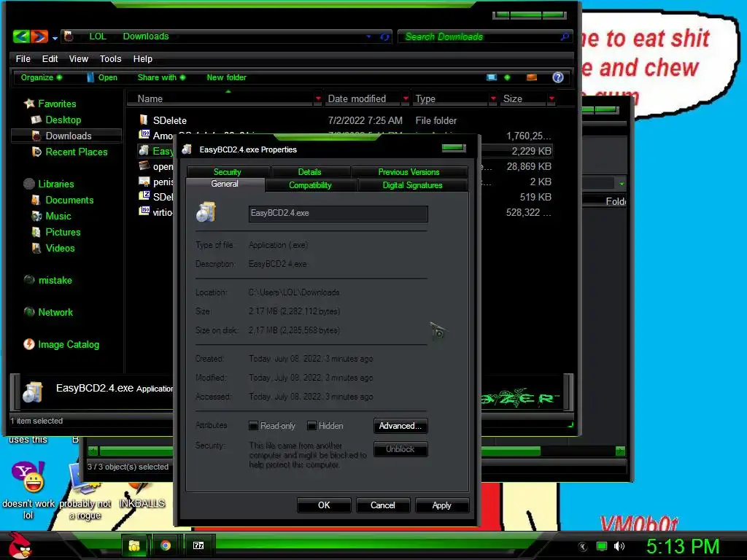This screenshot has height=560, width=747.
Task: Toggle the preview pane icon
Action: tap(532, 77)
